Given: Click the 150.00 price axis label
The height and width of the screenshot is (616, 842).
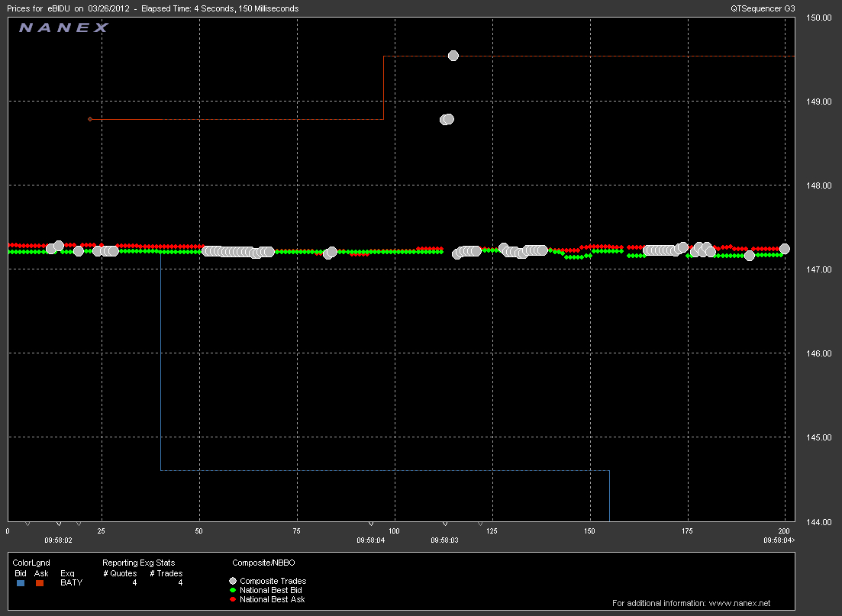Looking at the screenshot, I should [820, 18].
